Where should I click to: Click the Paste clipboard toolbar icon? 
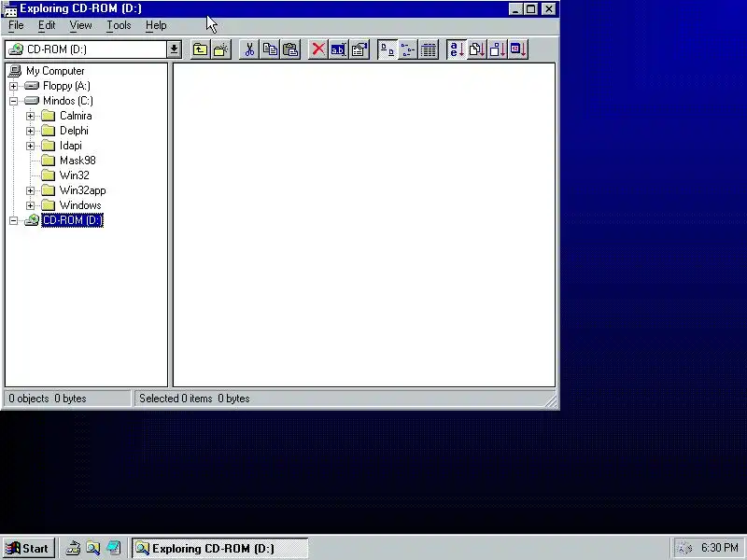[290, 49]
